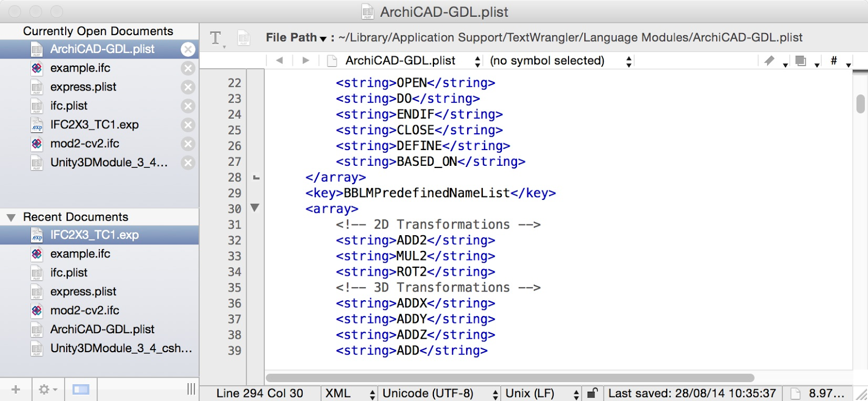Click the vertical scrollbar thumb
This screenshot has width=868, height=401.
point(860,104)
